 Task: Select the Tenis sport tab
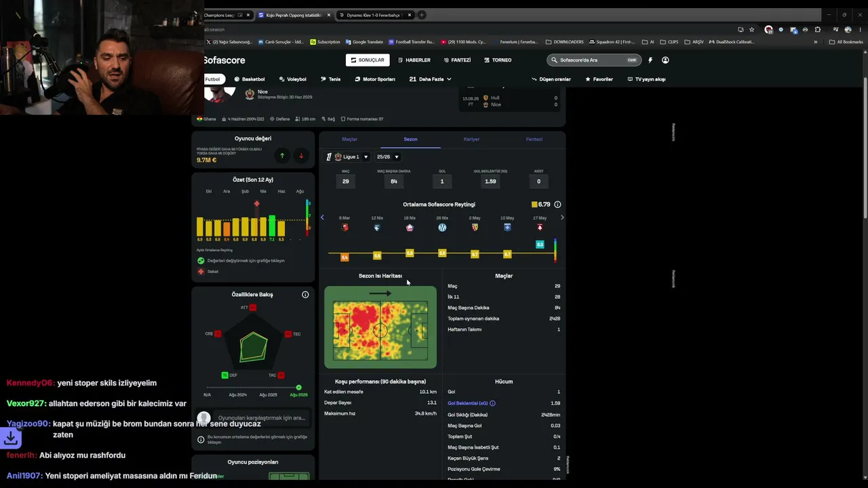[x=331, y=79]
